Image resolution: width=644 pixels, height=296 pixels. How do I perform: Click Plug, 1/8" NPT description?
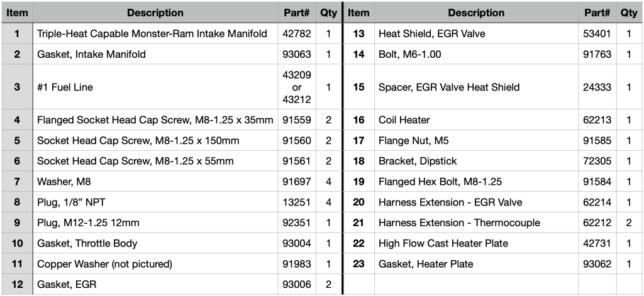tap(155, 202)
